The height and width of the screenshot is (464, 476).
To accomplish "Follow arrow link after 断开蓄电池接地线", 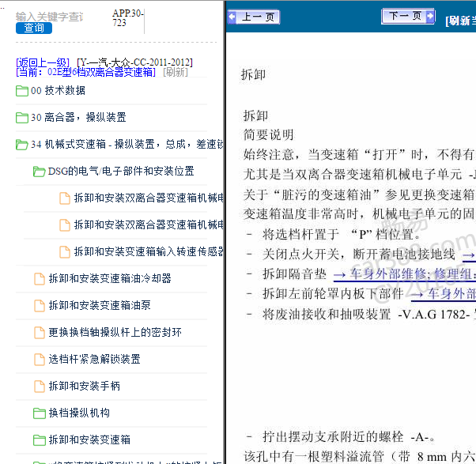I will pyautogui.click(x=469, y=255).
